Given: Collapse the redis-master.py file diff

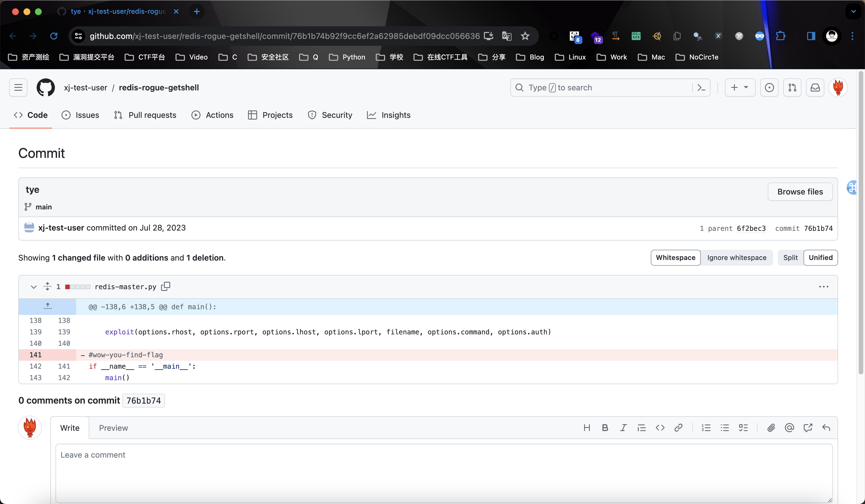Looking at the screenshot, I should (33, 286).
